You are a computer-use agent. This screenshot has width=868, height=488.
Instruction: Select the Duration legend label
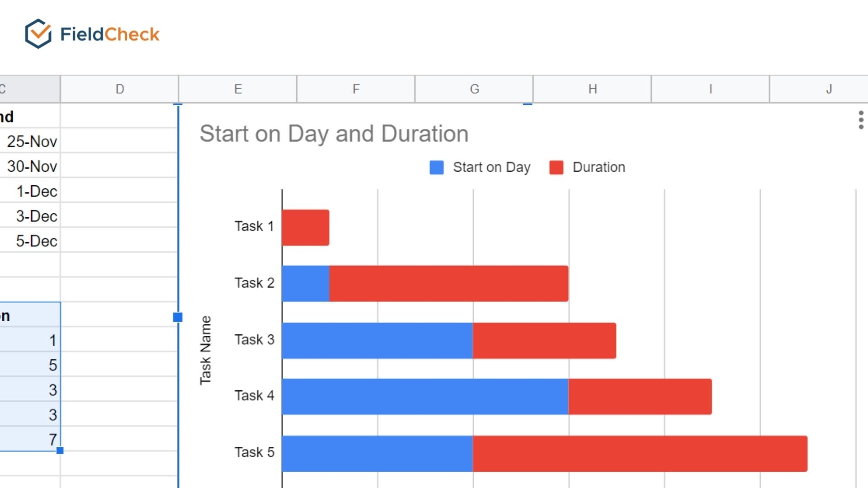[599, 167]
